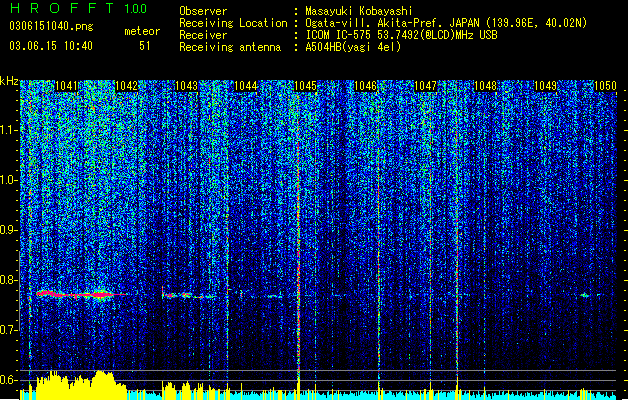Click the 1046 time marker label
629x400 pixels.
click(365, 86)
